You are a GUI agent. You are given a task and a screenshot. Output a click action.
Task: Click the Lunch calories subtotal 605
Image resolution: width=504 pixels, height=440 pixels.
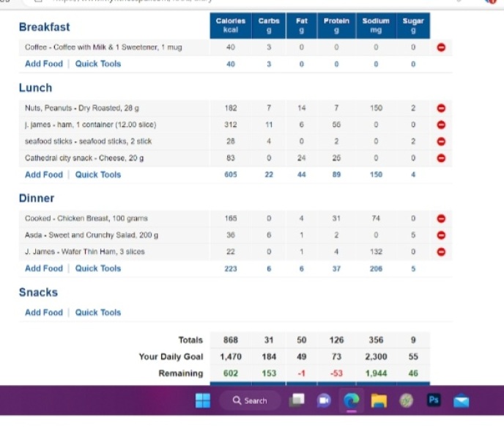pyautogui.click(x=231, y=175)
